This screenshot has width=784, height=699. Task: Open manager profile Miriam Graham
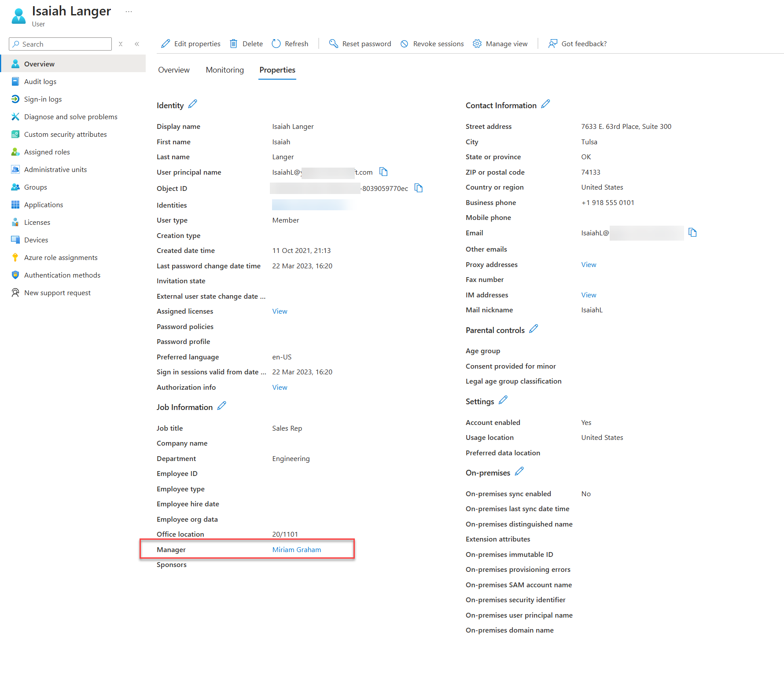click(x=296, y=549)
